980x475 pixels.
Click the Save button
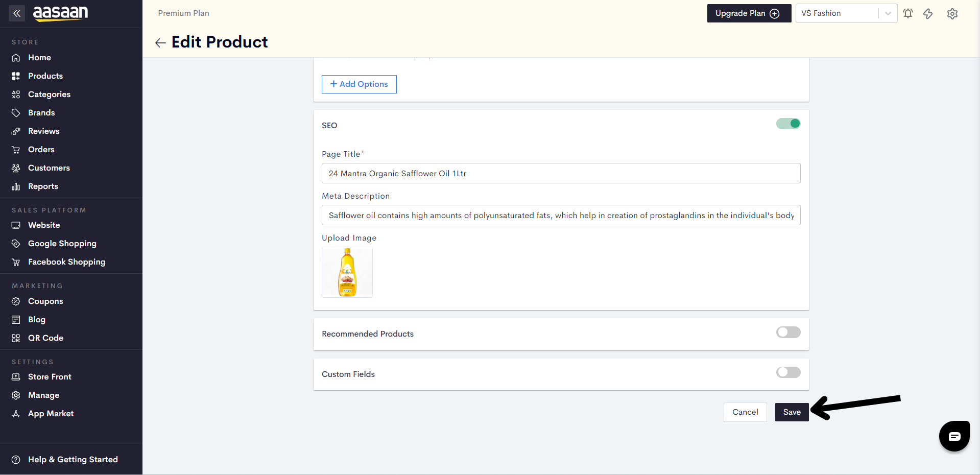792,412
